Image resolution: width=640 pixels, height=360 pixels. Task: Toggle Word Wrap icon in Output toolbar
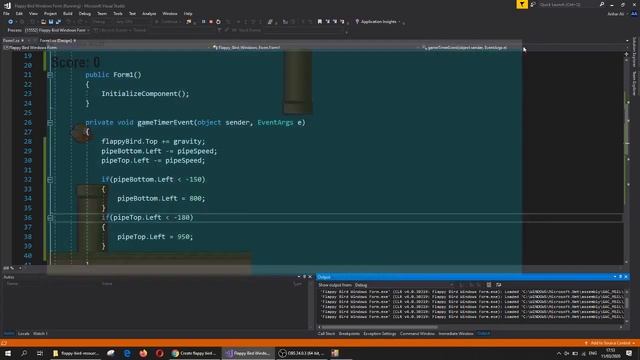coord(499,285)
